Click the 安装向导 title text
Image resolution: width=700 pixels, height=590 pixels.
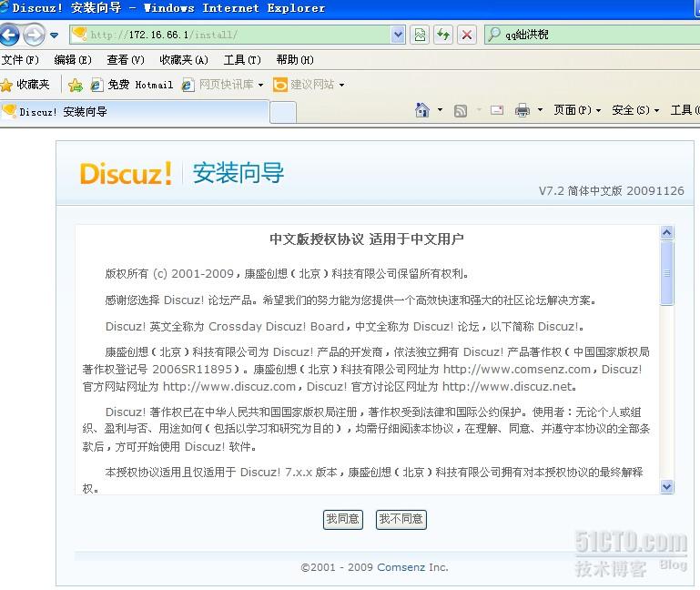click(238, 173)
